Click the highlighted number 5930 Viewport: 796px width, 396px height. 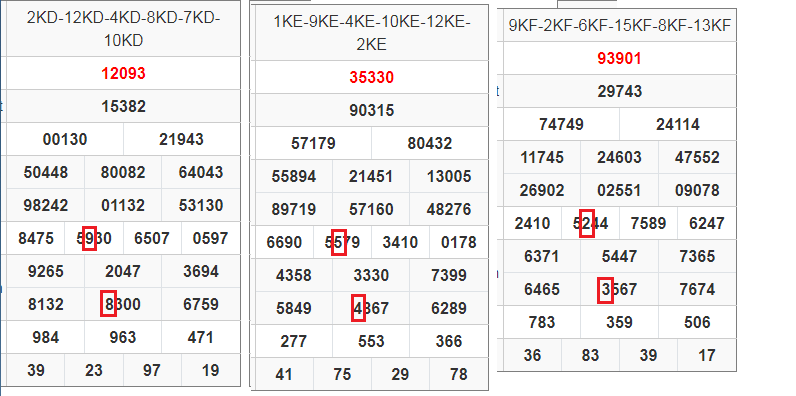(94, 238)
